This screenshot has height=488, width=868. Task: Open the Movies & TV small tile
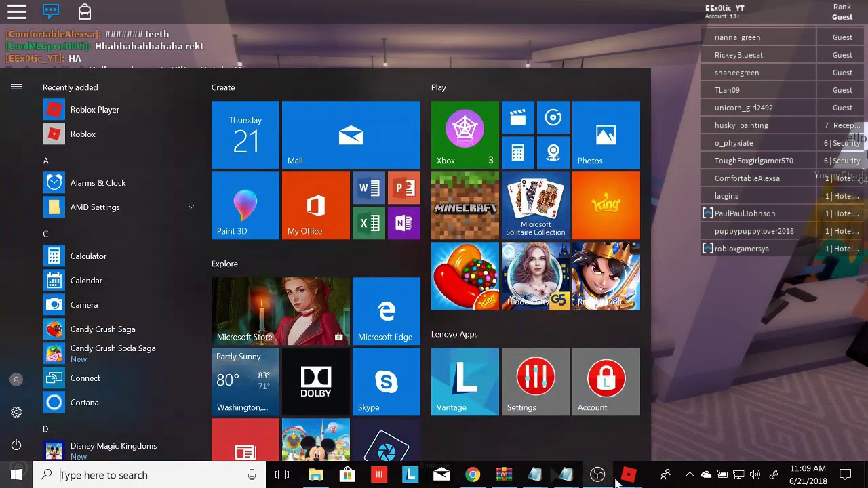click(518, 118)
